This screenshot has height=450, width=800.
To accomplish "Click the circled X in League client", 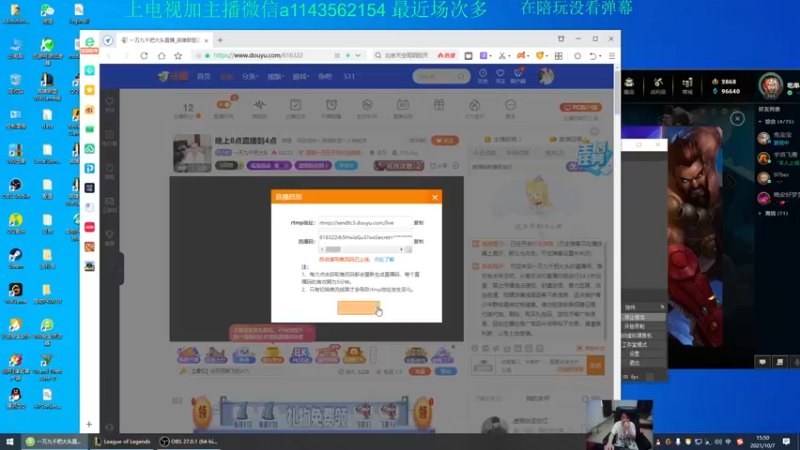I will point(737,119).
